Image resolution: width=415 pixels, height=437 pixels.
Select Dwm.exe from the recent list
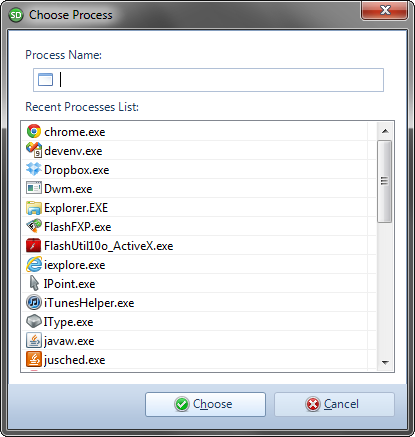point(199,188)
